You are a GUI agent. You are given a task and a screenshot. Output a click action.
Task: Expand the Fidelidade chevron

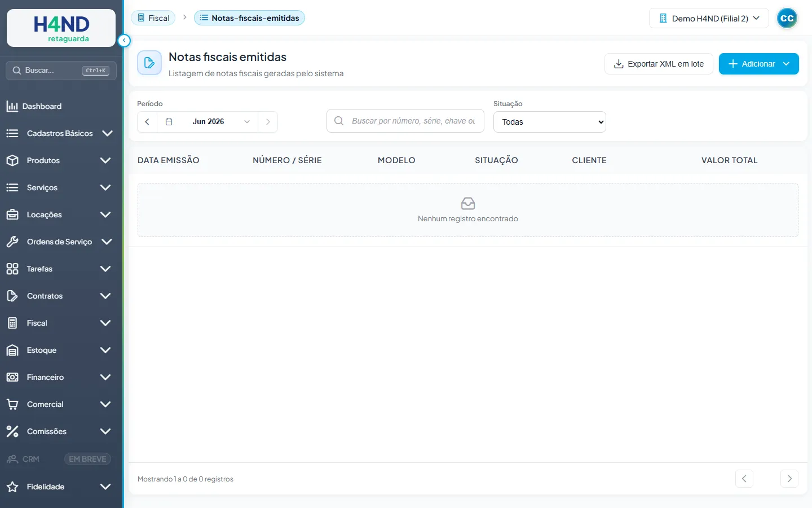click(x=105, y=487)
